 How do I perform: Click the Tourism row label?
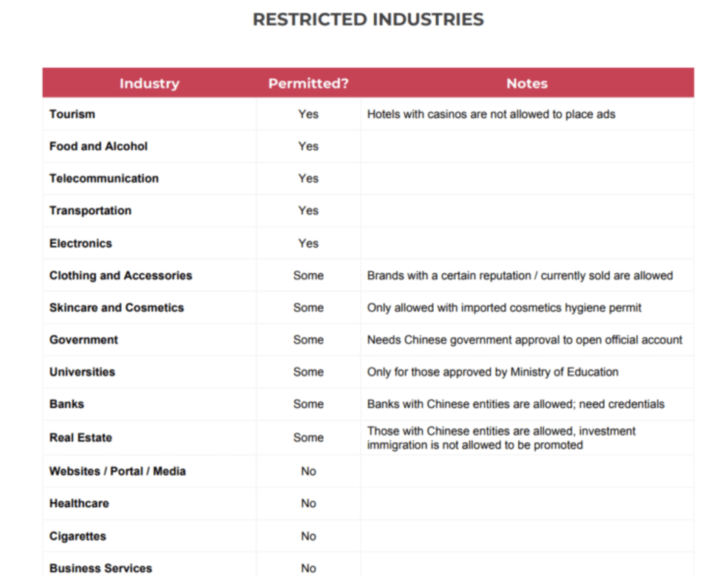pyautogui.click(x=72, y=114)
